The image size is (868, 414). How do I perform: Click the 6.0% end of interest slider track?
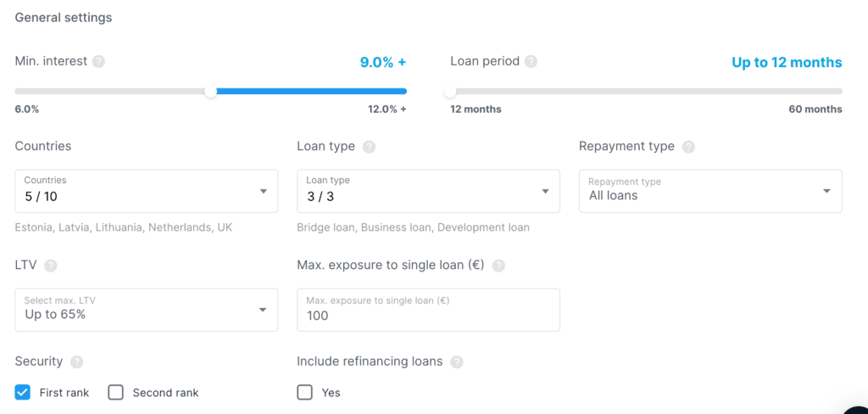pos(19,92)
